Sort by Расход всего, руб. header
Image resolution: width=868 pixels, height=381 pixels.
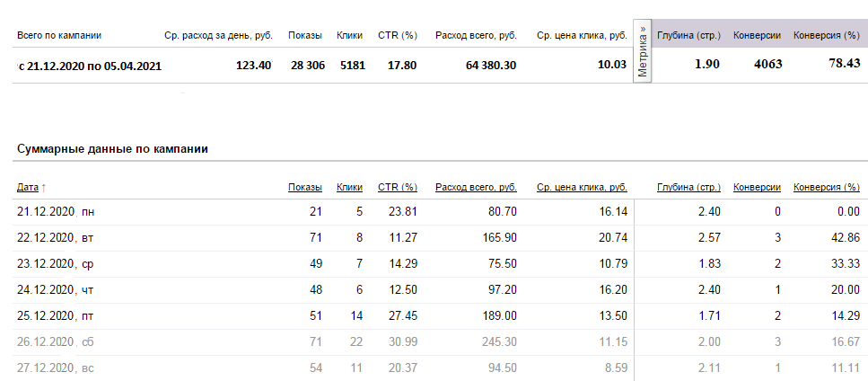pos(476,188)
